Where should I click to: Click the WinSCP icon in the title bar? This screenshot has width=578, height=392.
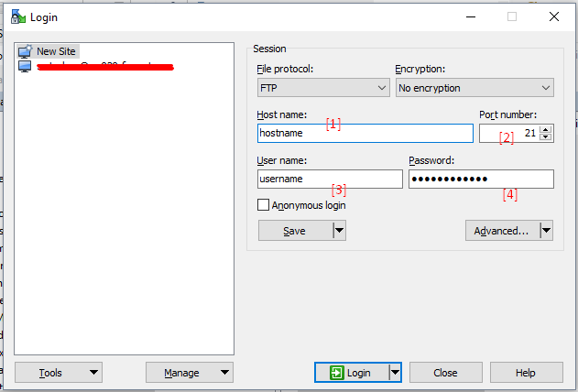[18, 17]
